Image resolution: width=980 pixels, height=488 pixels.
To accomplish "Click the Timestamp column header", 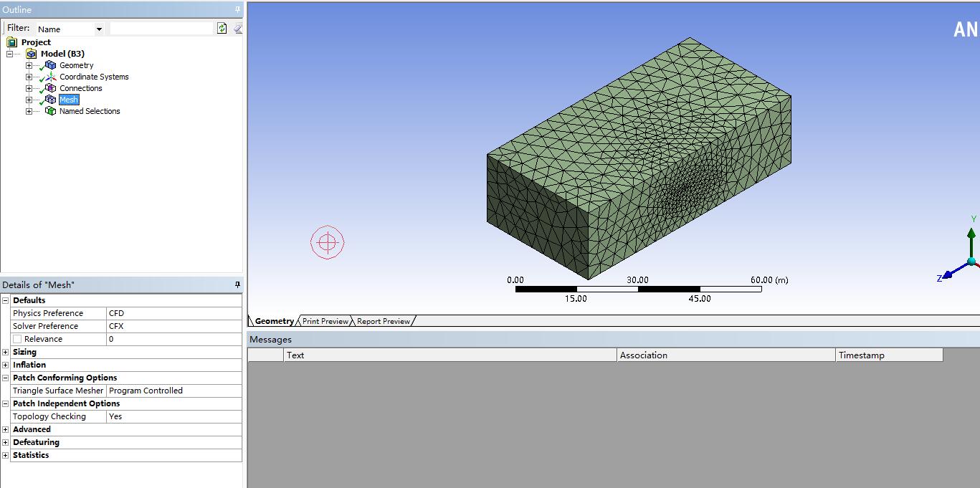I will (x=889, y=355).
